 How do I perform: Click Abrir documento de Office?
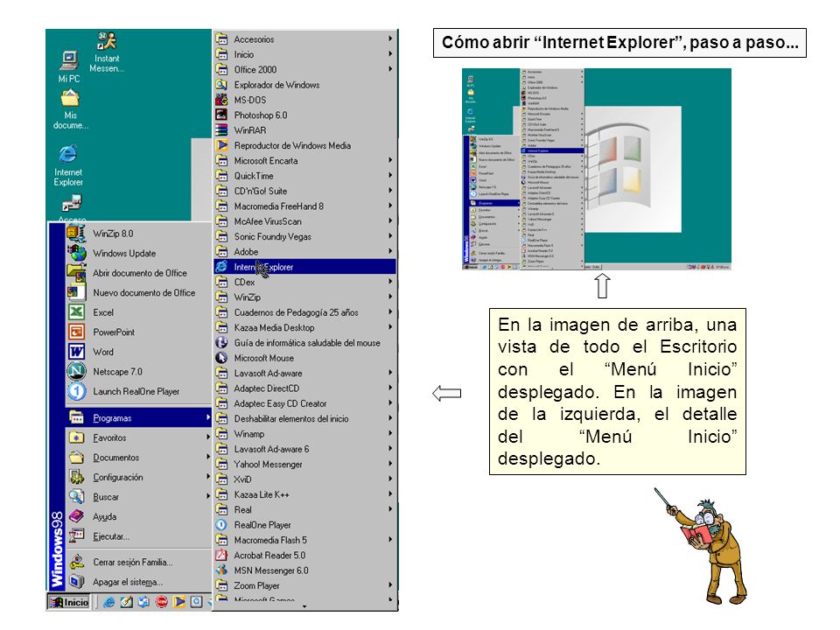[139, 273]
